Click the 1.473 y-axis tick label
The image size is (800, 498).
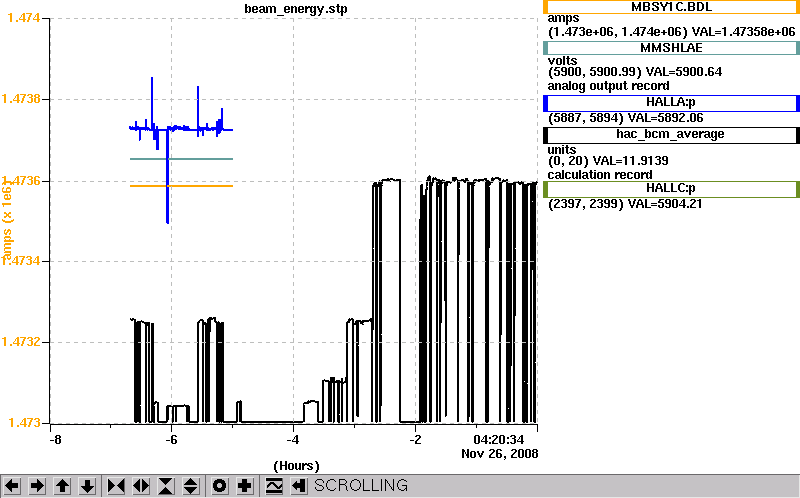pyautogui.click(x=24, y=422)
